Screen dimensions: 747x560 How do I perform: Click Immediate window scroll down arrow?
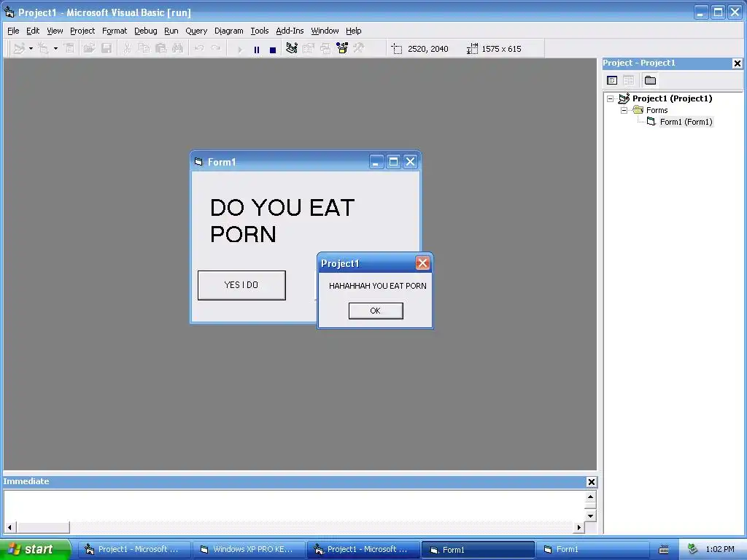[x=590, y=516]
